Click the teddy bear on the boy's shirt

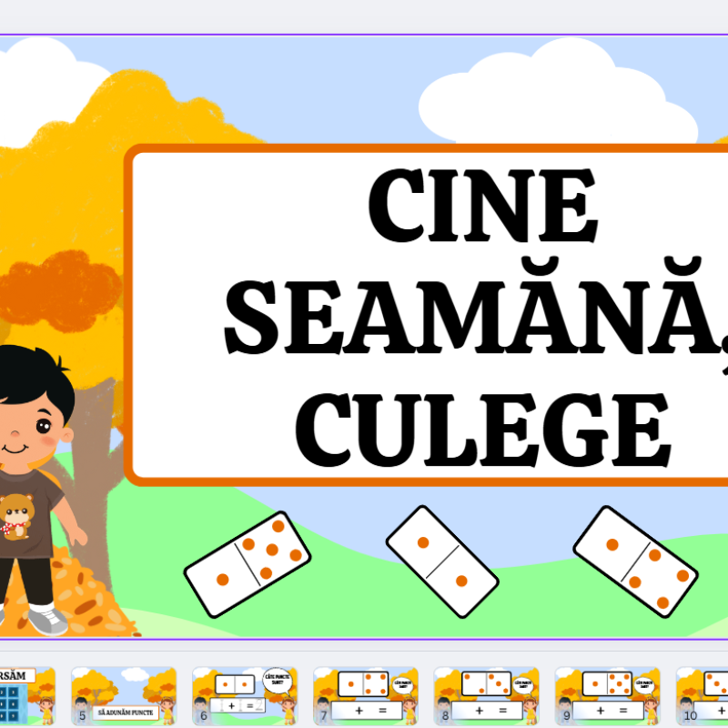click(x=18, y=514)
